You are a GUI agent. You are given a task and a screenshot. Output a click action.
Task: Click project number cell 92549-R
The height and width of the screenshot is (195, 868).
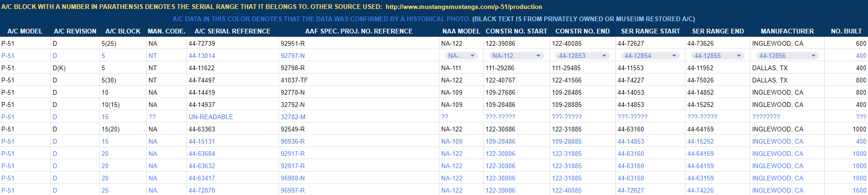coord(359,129)
